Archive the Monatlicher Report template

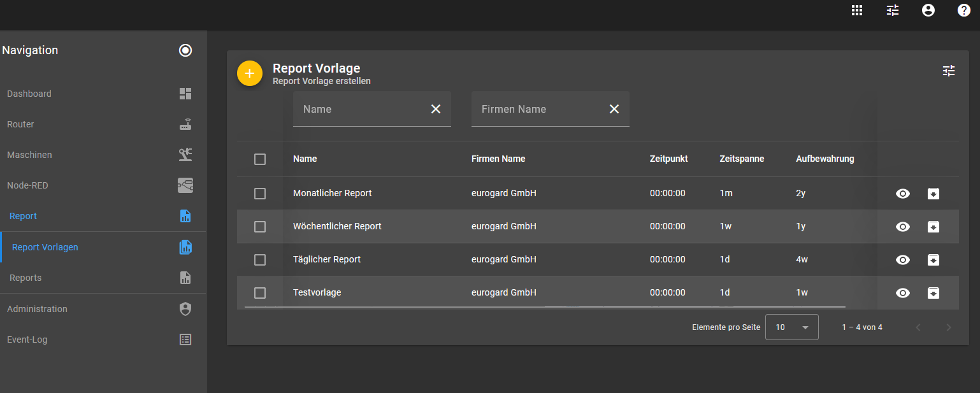pyautogui.click(x=933, y=194)
